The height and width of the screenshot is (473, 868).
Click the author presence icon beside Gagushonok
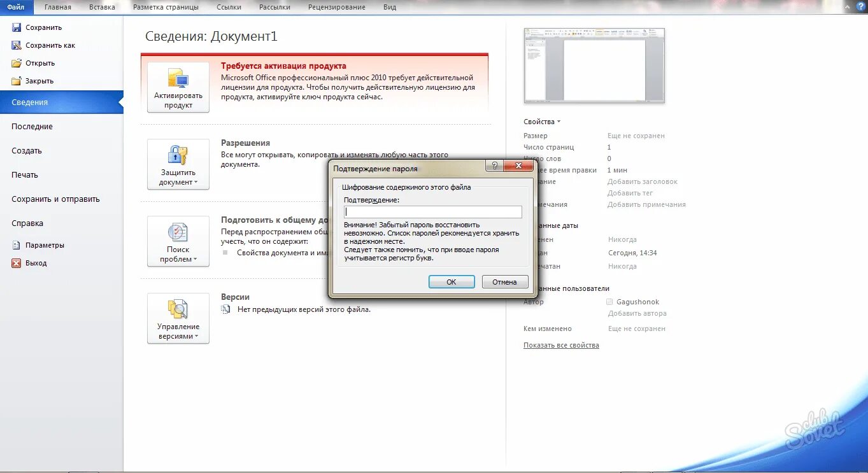pos(610,302)
